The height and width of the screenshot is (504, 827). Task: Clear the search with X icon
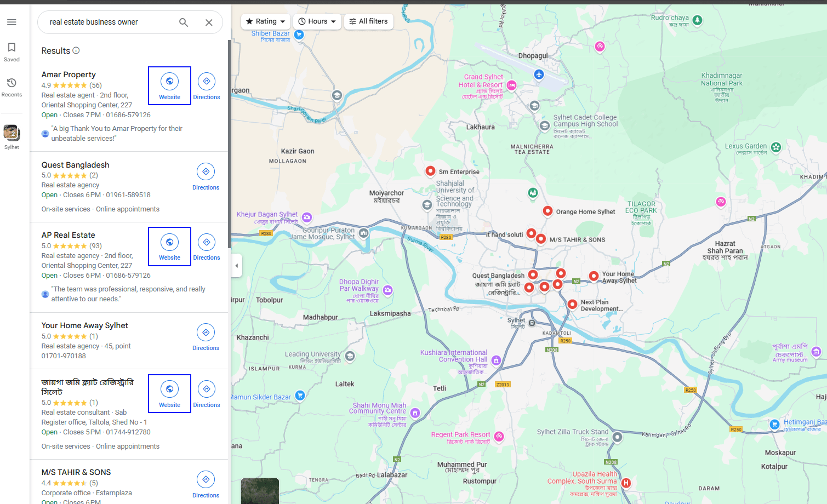[209, 22]
